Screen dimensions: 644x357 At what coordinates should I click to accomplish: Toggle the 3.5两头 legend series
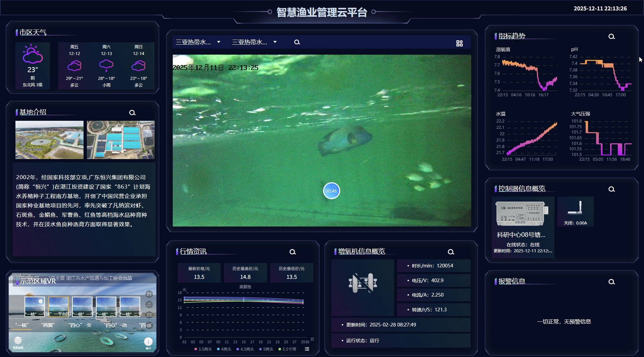pos(203,349)
